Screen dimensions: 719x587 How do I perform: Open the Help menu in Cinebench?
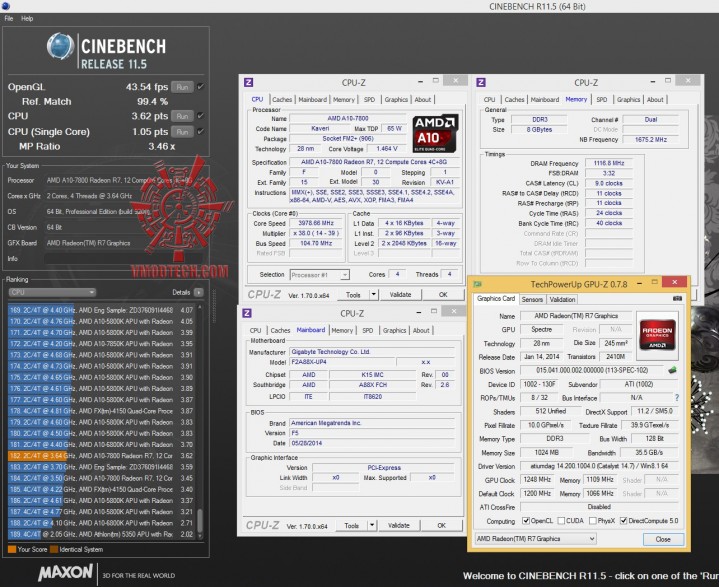27,19
